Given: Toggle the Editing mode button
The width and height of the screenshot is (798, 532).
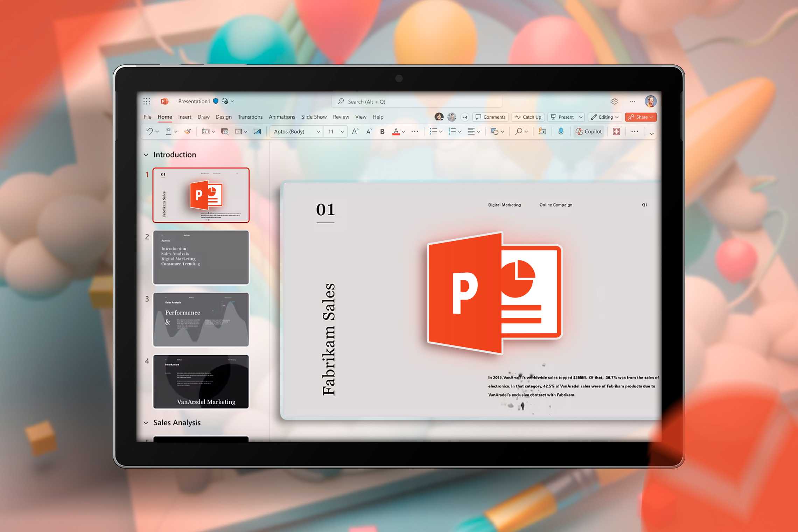Looking at the screenshot, I should pyautogui.click(x=604, y=117).
